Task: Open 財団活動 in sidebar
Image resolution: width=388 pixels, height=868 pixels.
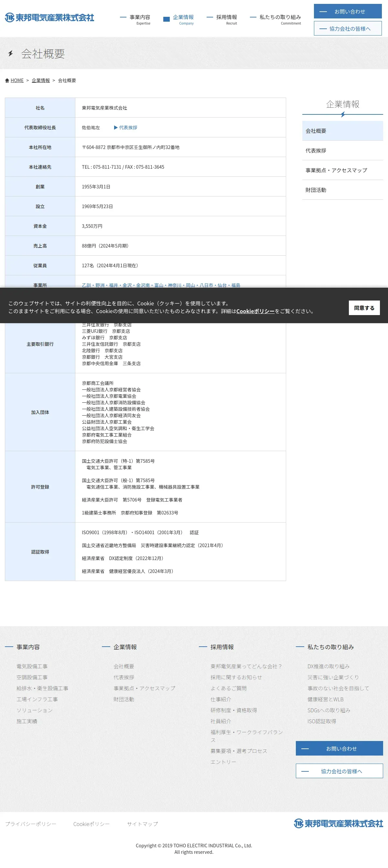Action: point(342,190)
